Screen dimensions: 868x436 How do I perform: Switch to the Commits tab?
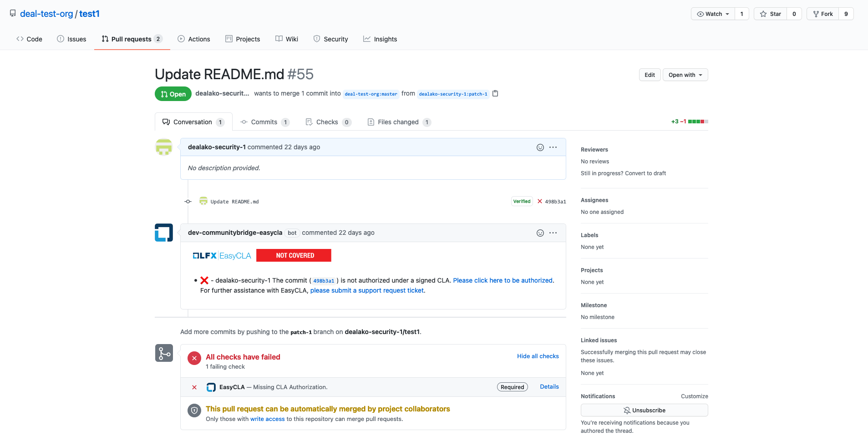(x=265, y=122)
